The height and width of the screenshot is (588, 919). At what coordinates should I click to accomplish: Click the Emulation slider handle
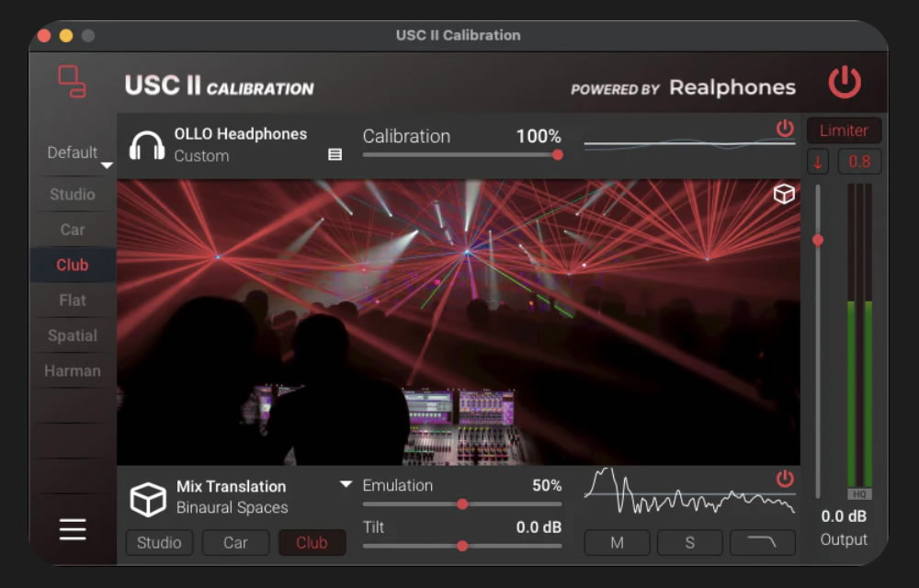coord(462,503)
